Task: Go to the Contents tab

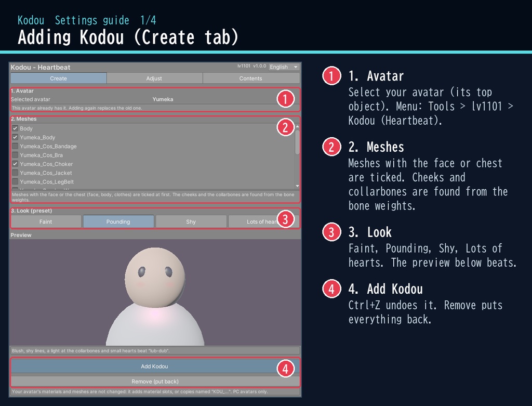Action: pyautogui.click(x=251, y=78)
